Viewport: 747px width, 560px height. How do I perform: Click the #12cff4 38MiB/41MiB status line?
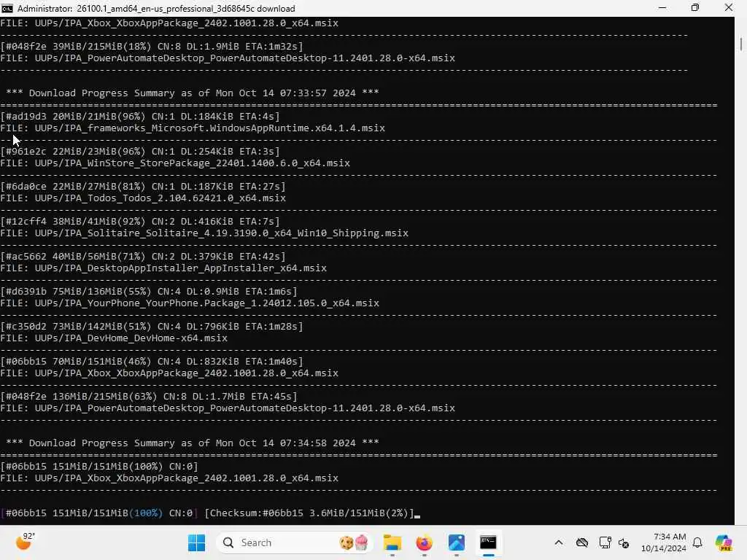tap(140, 222)
